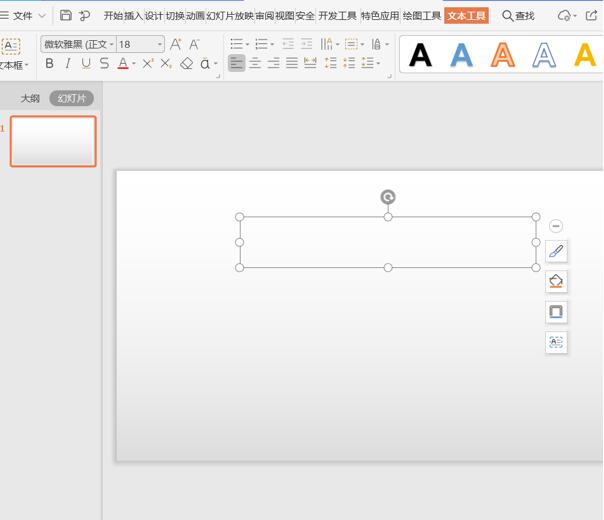
Task: Click the share export icon
Action: pyautogui.click(x=591, y=16)
